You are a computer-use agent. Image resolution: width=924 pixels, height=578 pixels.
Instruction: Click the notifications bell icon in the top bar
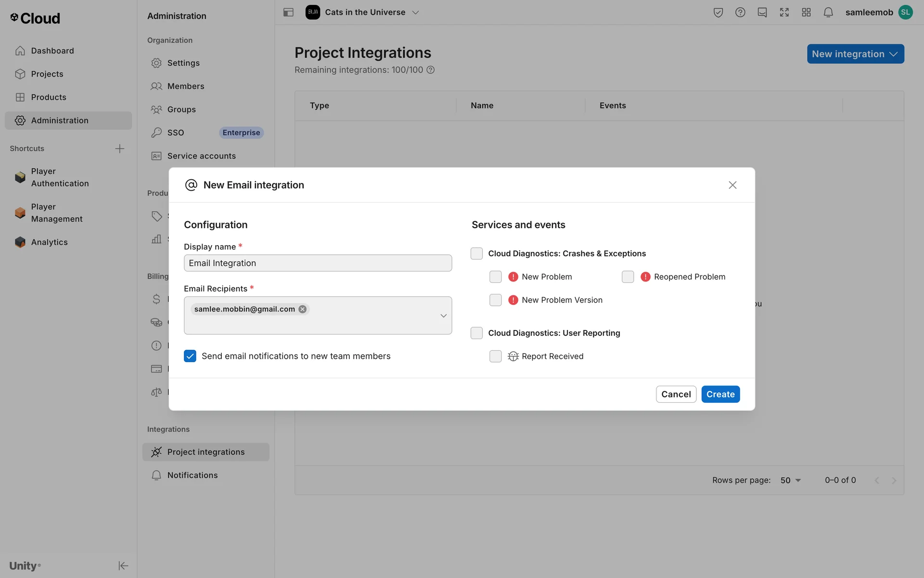[x=828, y=13]
